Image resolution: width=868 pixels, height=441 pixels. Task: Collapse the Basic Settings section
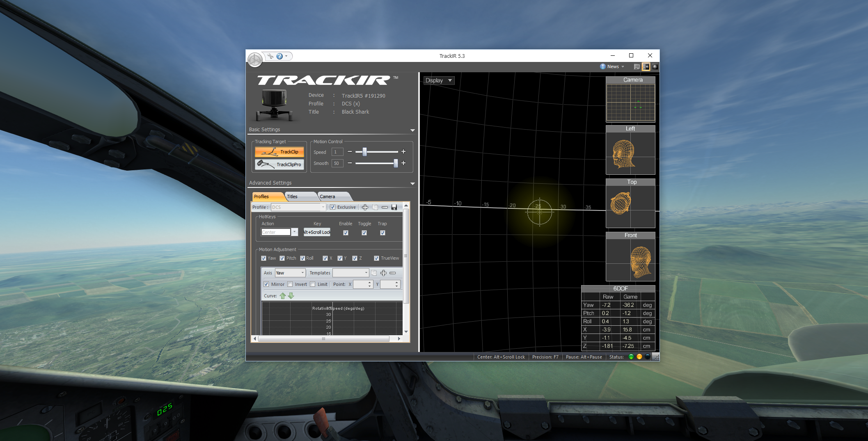[x=412, y=130]
